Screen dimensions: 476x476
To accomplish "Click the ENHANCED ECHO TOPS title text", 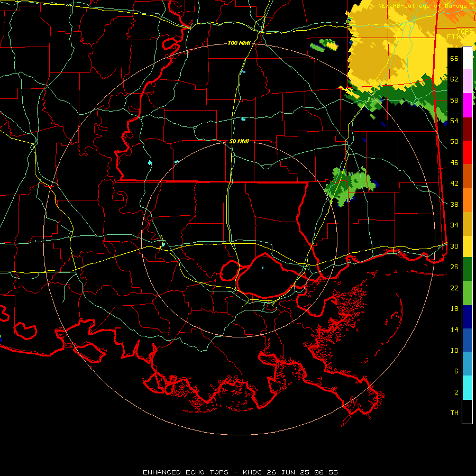I will pyautogui.click(x=186, y=472).
